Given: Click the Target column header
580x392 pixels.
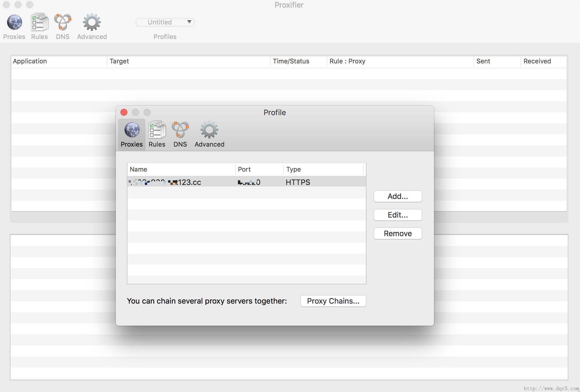Looking at the screenshot, I should coord(188,61).
